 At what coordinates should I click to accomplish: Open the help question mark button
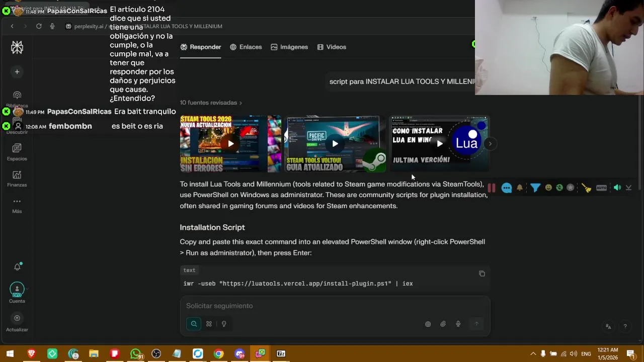[x=625, y=326]
